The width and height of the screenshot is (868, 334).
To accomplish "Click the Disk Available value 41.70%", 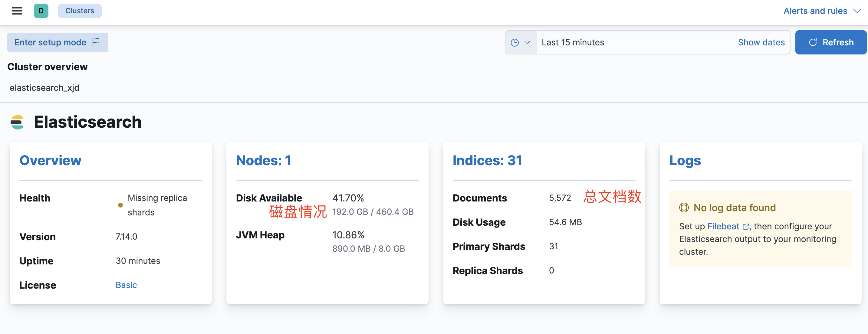I will [348, 198].
